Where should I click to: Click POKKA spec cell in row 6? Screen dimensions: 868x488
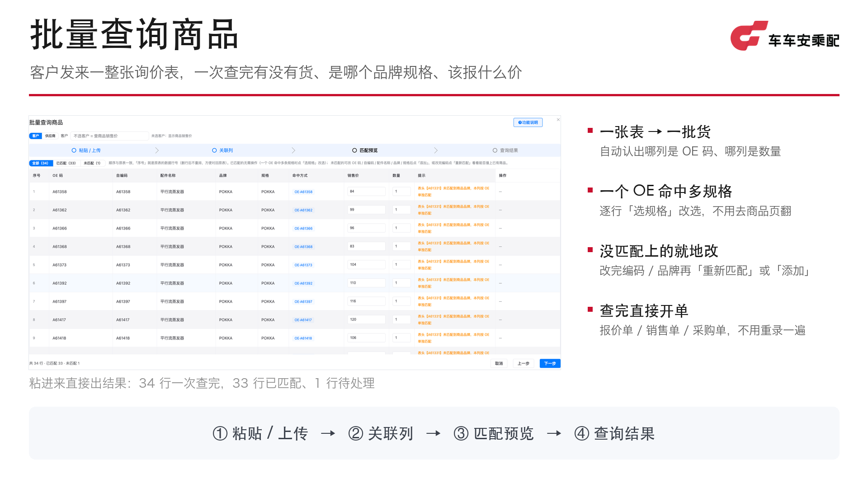tap(268, 283)
